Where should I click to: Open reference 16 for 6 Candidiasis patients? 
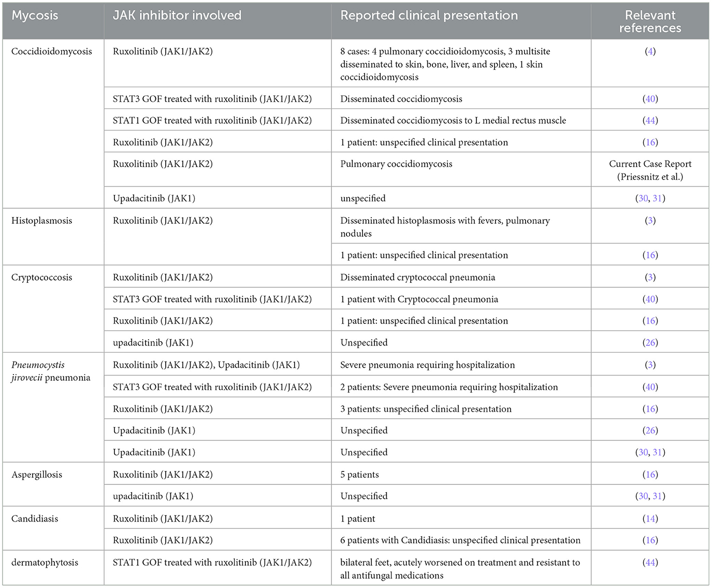pos(650,540)
